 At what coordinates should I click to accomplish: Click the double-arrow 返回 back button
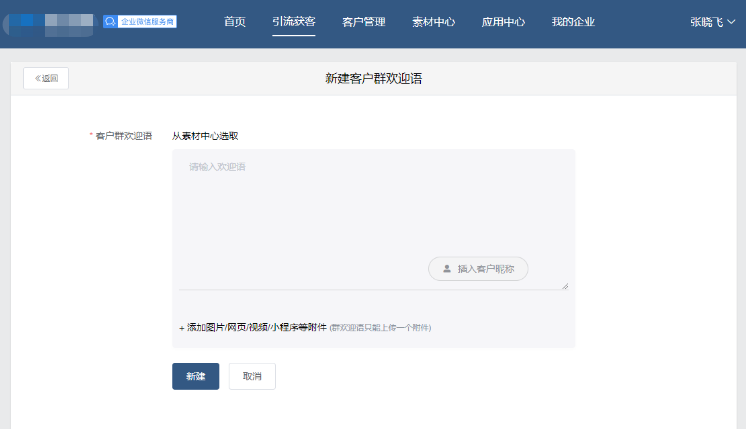(x=46, y=78)
